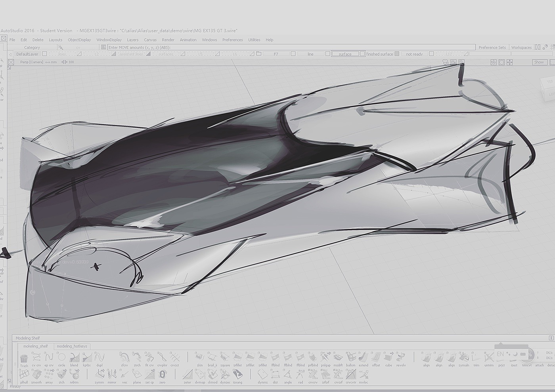555x392 pixels.
Task: Select the surface layer button
Action: tap(345, 54)
